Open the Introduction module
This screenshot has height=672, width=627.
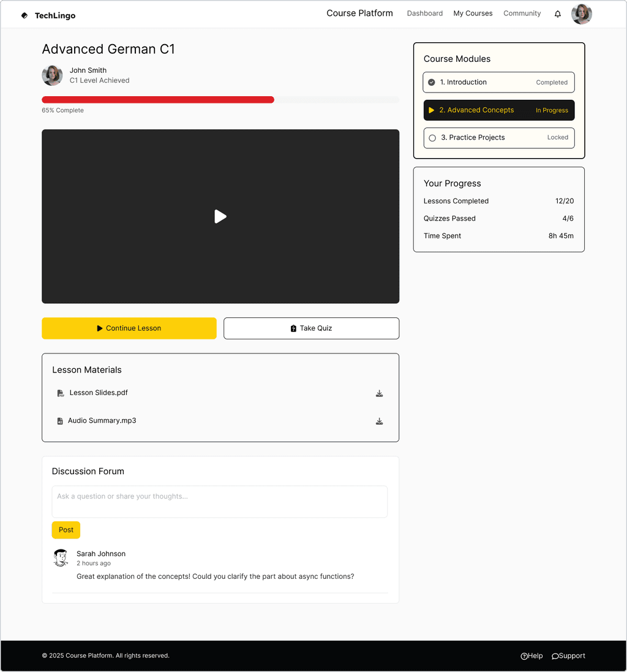point(499,82)
